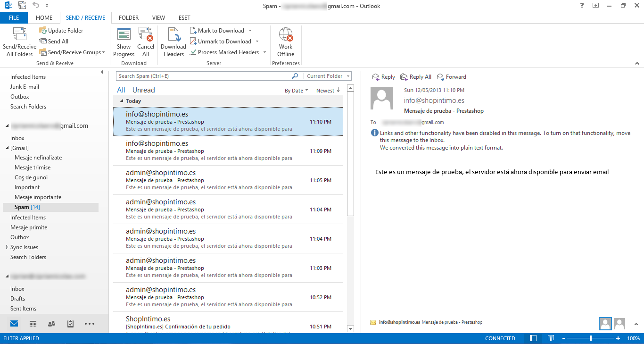This screenshot has height=344, width=644.
Task: Click the navigation options ellipsis
Action: pyautogui.click(x=90, y=324)
